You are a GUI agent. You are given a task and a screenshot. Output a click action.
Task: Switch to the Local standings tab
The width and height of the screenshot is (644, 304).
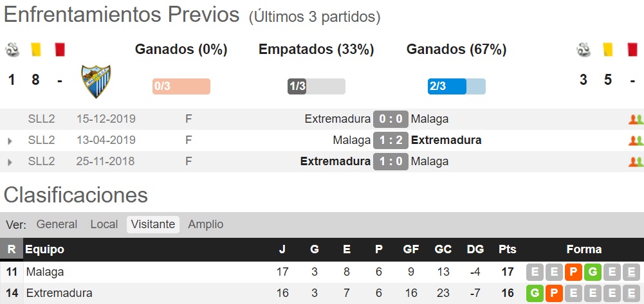[x=104, y=224]
